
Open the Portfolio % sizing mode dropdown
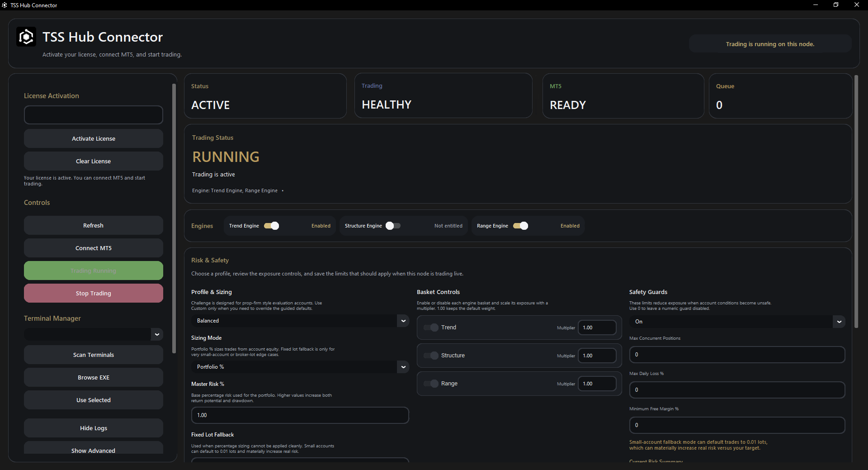tap(300, 367)
